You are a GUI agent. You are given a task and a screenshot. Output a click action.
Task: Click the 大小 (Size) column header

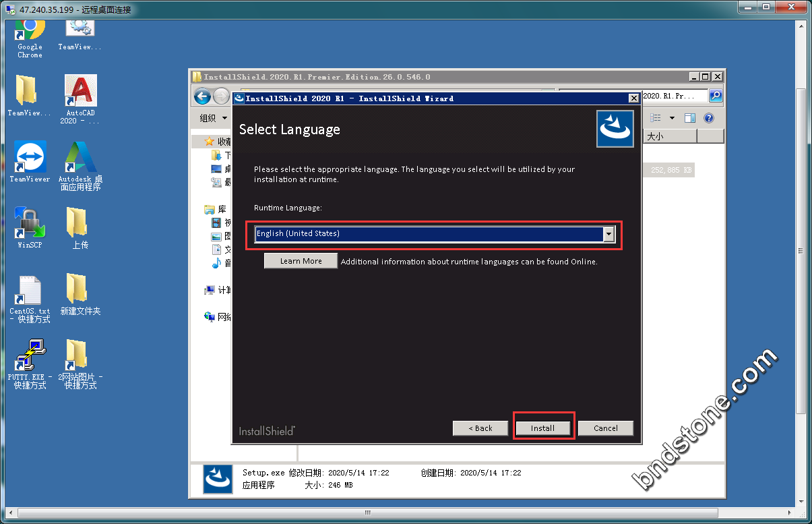669,136
